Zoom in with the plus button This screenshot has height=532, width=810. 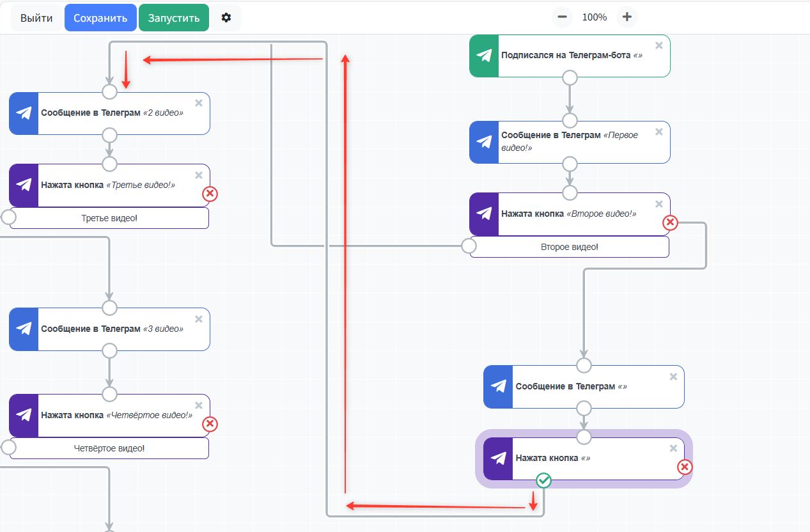point(627,17)
